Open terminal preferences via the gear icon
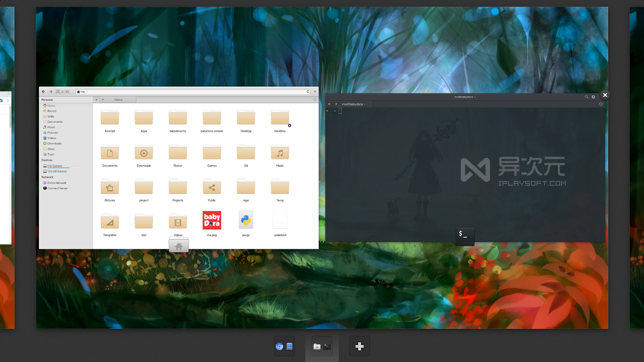This screenshot has height=362, width=644. 593,96
